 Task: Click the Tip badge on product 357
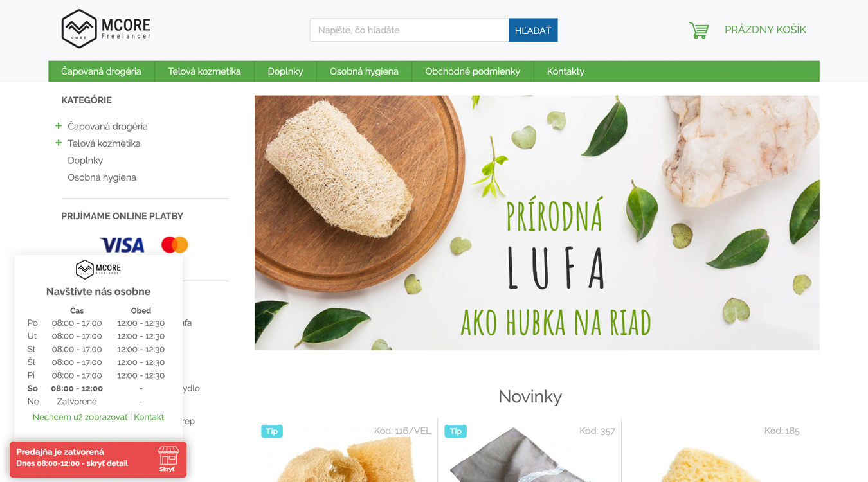coord(456,431)
